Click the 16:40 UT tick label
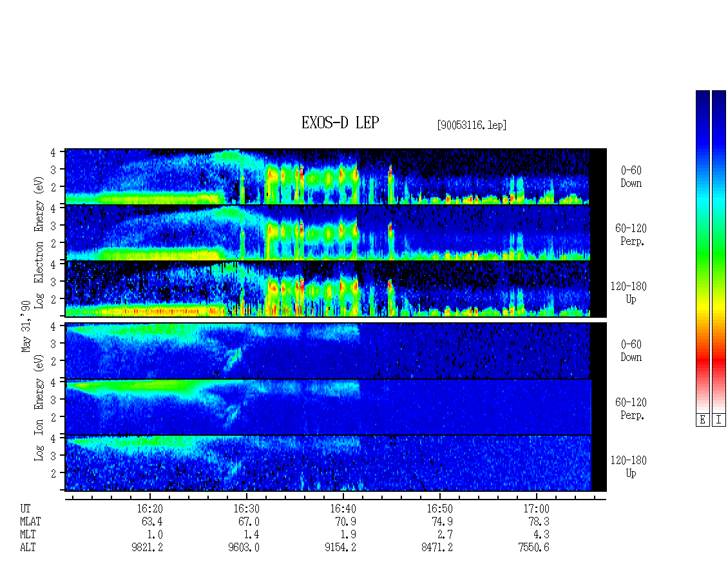The width and height of the screenshot is (728, 564). [x=343, y=509]
